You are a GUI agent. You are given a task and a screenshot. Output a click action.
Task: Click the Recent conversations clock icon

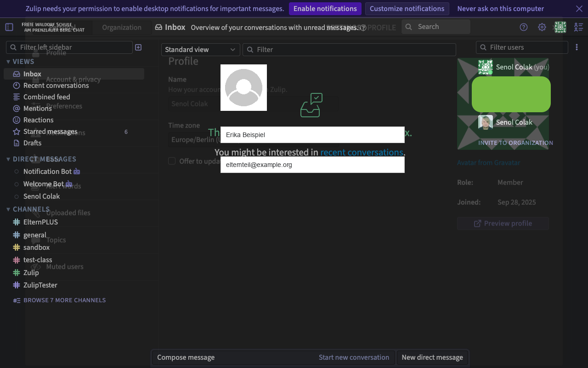click(17, 86)
